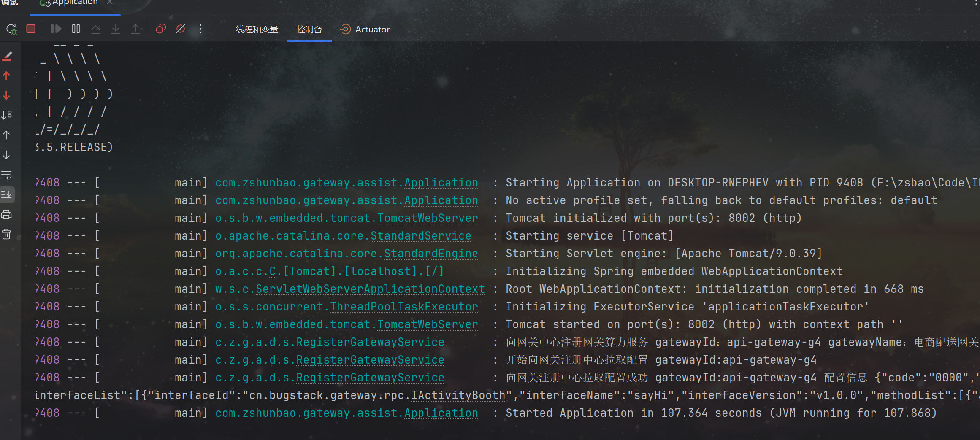Toggle Mute Breakpoints

181,29
